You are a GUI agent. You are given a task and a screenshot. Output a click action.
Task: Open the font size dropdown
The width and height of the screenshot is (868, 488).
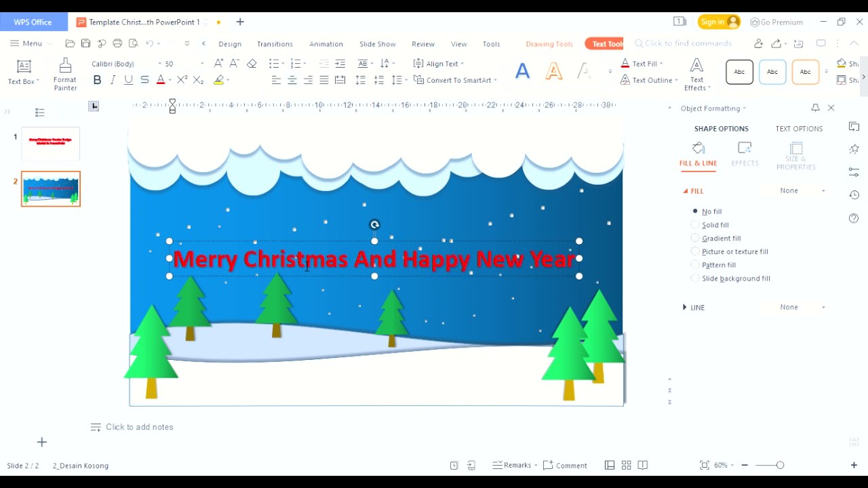click(202, 64)
